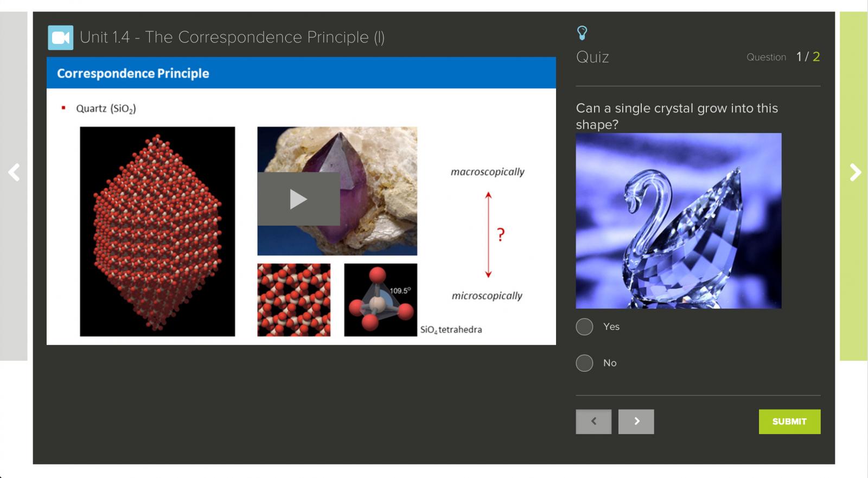Viewport: 868px width, 478px height.
Task: Select the Yes radio option
Action: [x=584, y=327]
